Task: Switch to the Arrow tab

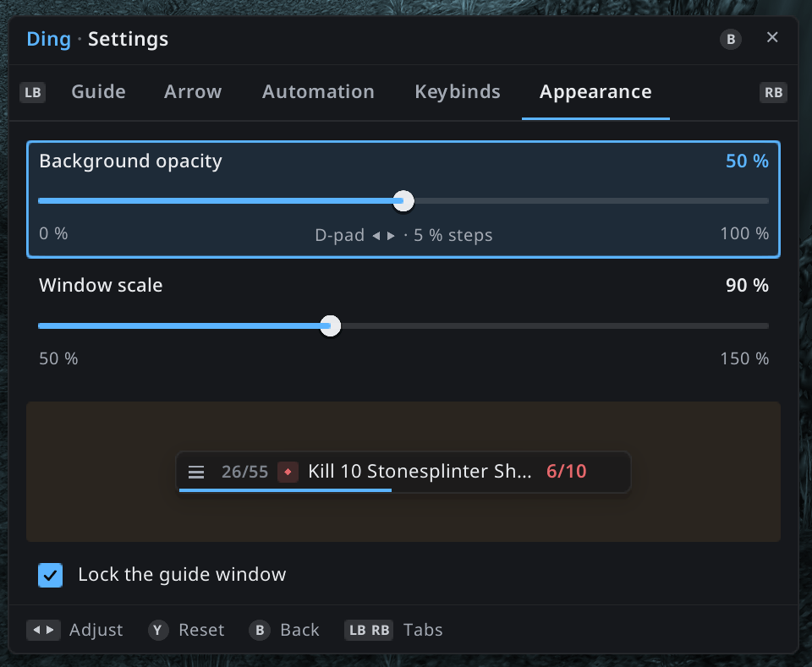Action: (193, 91)
